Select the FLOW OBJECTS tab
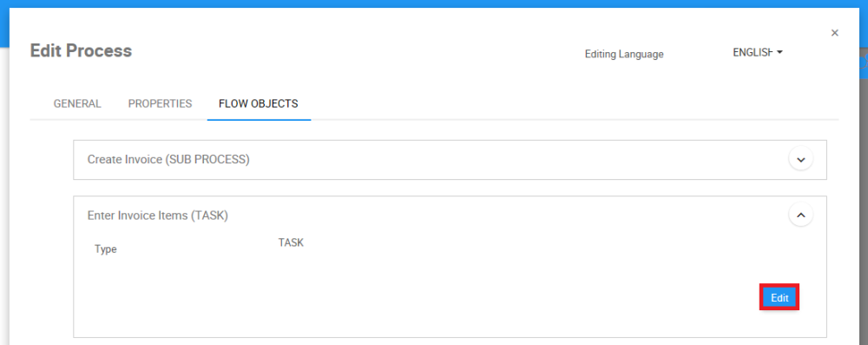Screen dimensions: 868x345 [259, 103]
